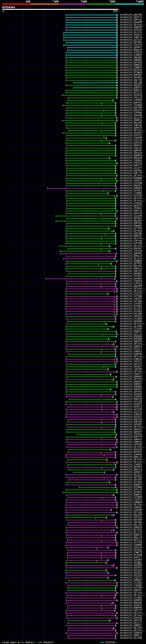Select the UniRef100_B9T6B0 entry
The height and width of the screenshot is (644, 146).
[131, 42]
